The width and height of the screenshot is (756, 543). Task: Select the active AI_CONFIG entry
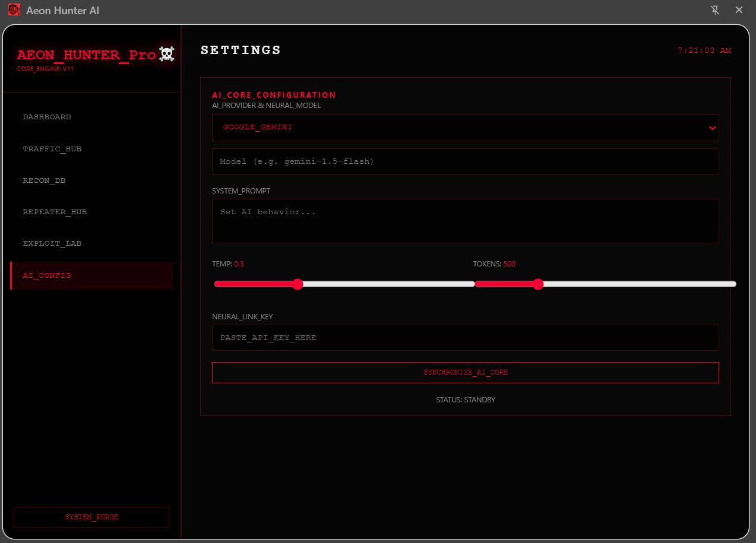click(x=46, y=275)
